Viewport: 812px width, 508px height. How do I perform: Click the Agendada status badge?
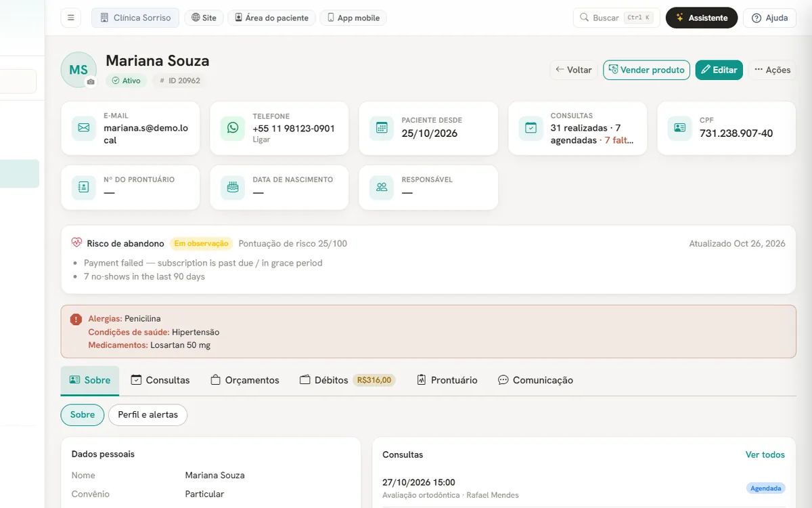pos(766,488)
